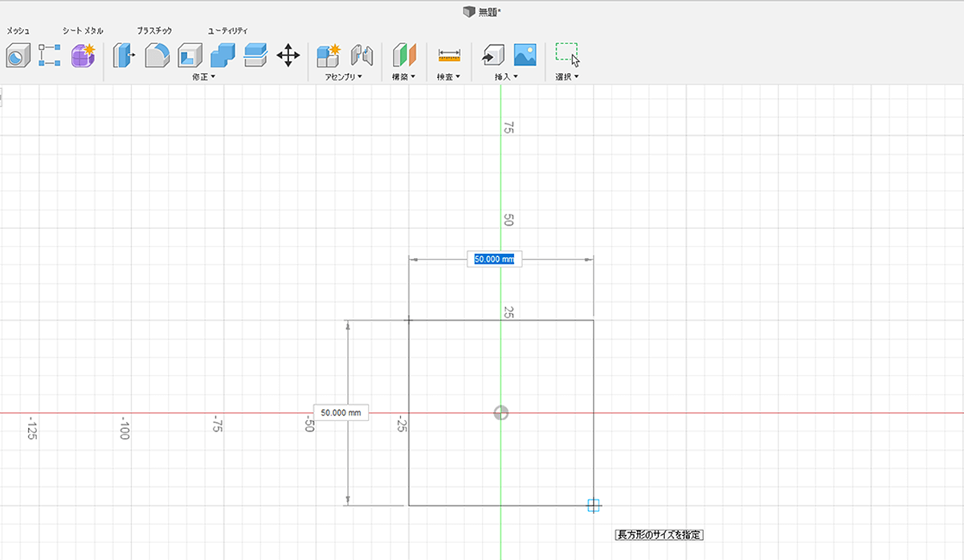Open the 選択 dropdown
The height and width of the screenshot is (560, 964).
[x=567, y=77]
